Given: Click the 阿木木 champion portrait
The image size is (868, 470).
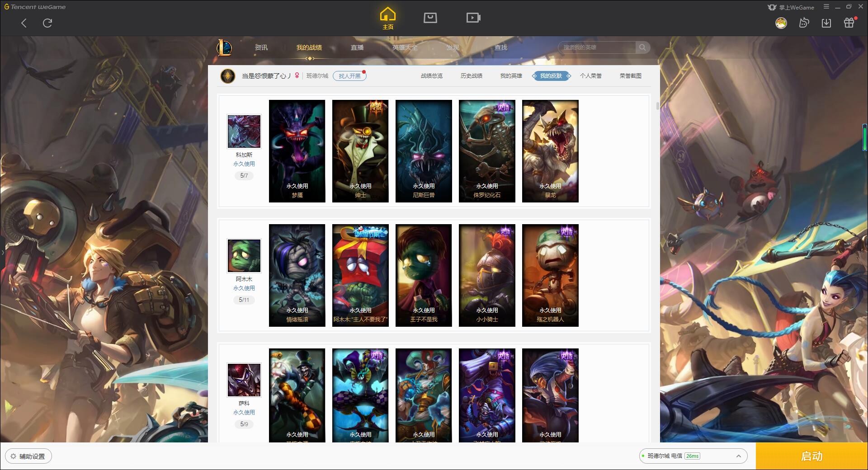Looking at the screenshot, I should coord(244,256).
